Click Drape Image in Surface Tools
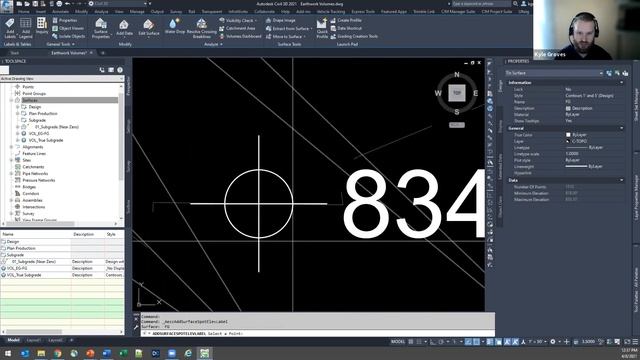Viewport: 640px width, 360px height. click(x=280, y=20)
